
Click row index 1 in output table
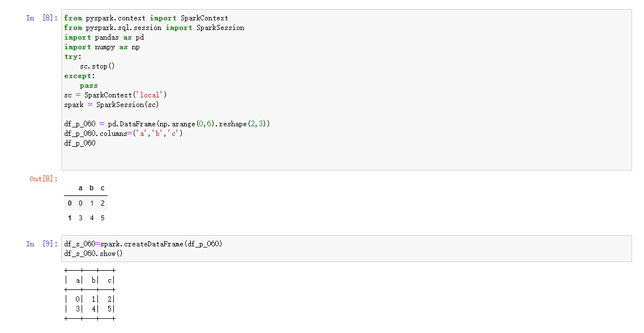(x=69, y=218)
